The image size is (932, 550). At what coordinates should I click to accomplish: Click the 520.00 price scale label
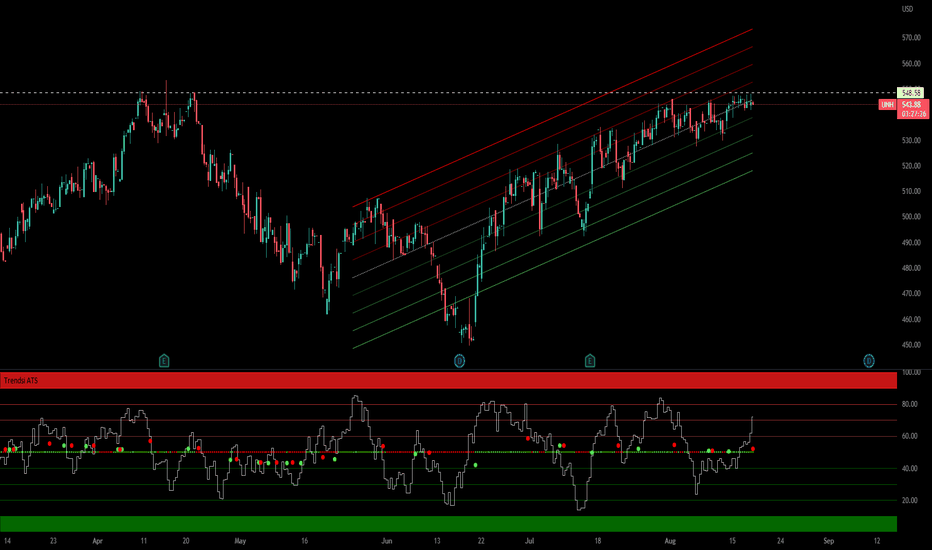pyautogui.click(x=911, y=166)
